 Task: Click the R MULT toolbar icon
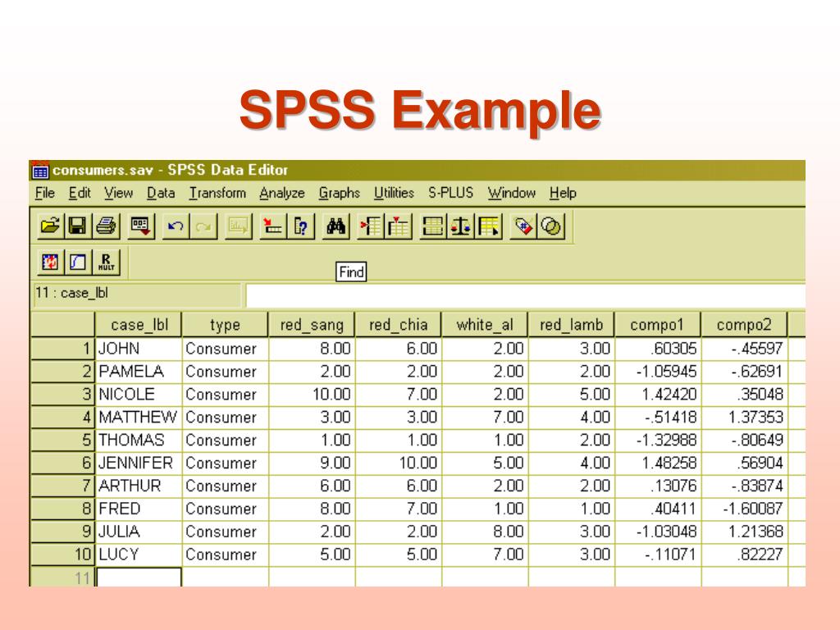pos(106,262)
